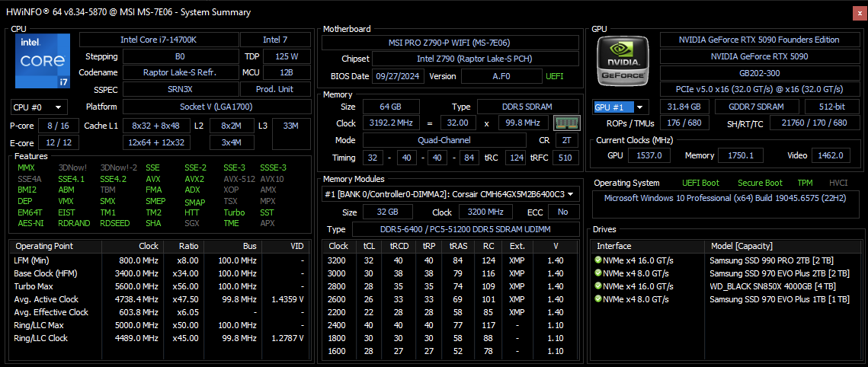Click the UEFI Boot status label
The image size is (868, 367).
click(x=701, y=183)
